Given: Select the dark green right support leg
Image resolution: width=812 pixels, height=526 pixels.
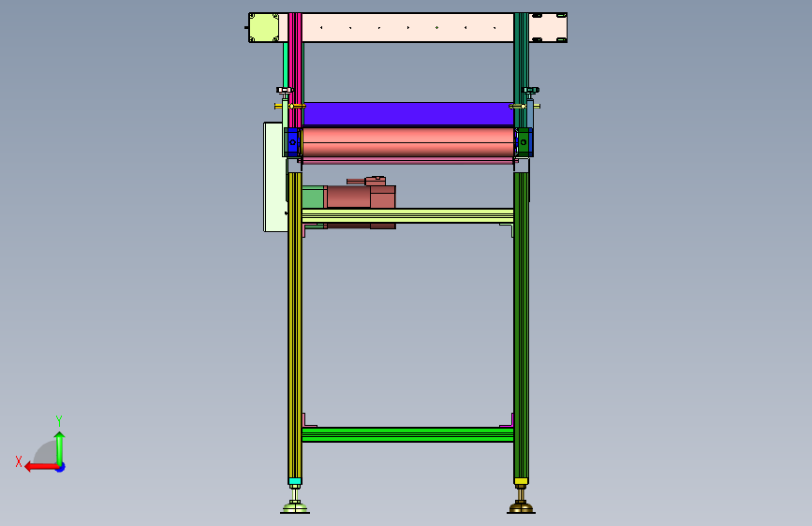Looking at the screenshot, I should 521,325.
